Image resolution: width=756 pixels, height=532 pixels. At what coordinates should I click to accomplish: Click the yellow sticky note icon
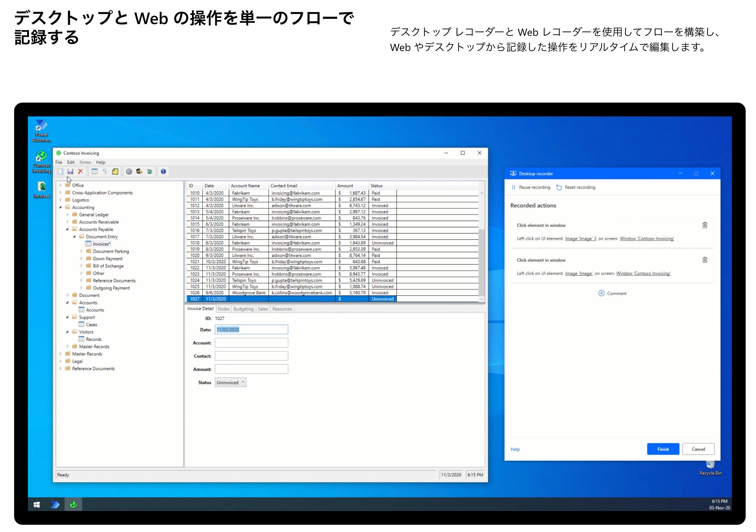click(115, 171)
